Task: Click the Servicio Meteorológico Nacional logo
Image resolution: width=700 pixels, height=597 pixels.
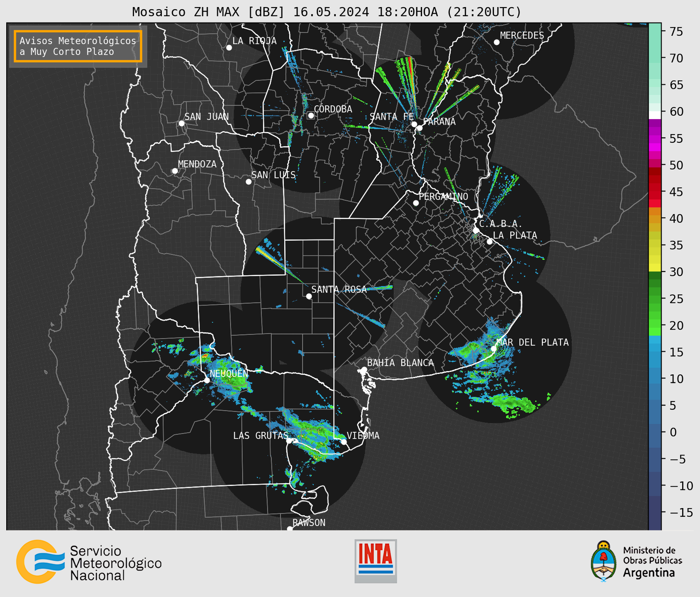Action: [89, 562]
